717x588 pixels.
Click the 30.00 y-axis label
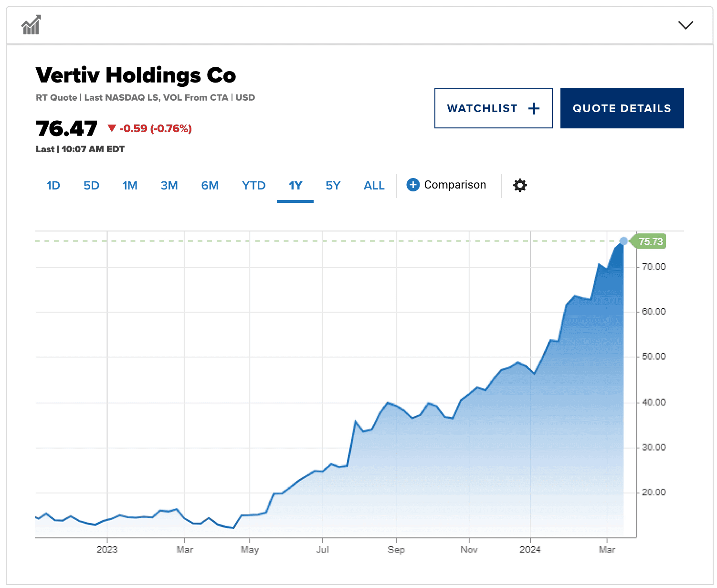(654, 447)
